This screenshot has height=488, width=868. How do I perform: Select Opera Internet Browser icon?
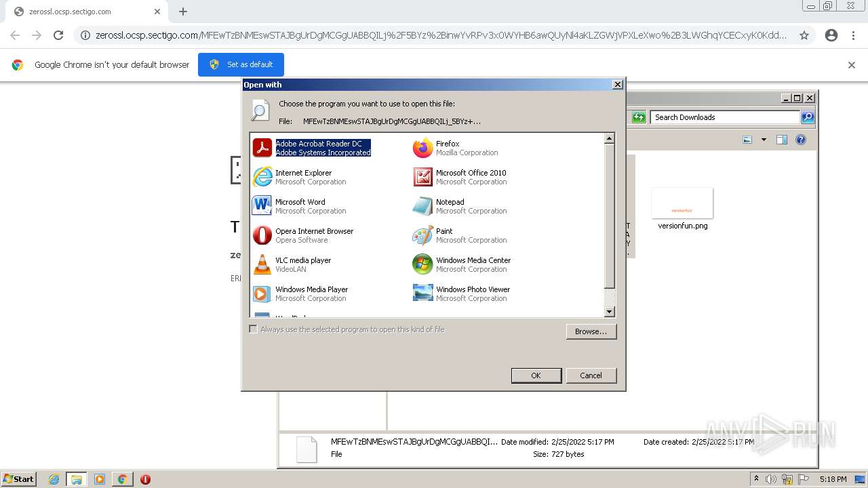tap(262, 235)
